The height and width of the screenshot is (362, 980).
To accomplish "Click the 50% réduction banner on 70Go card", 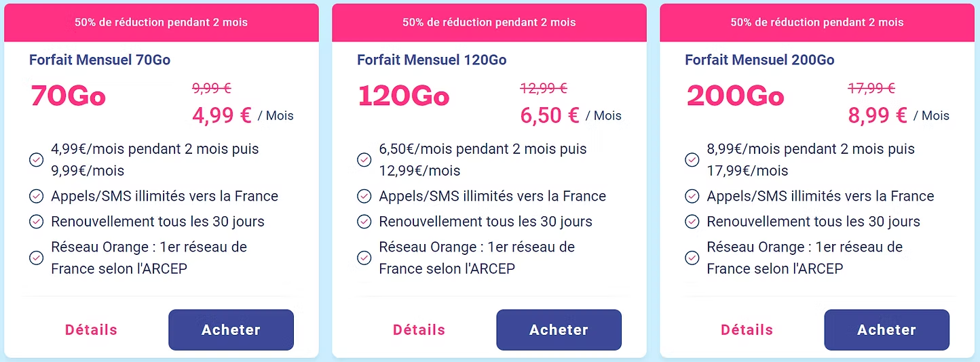I will pos(162,22).
